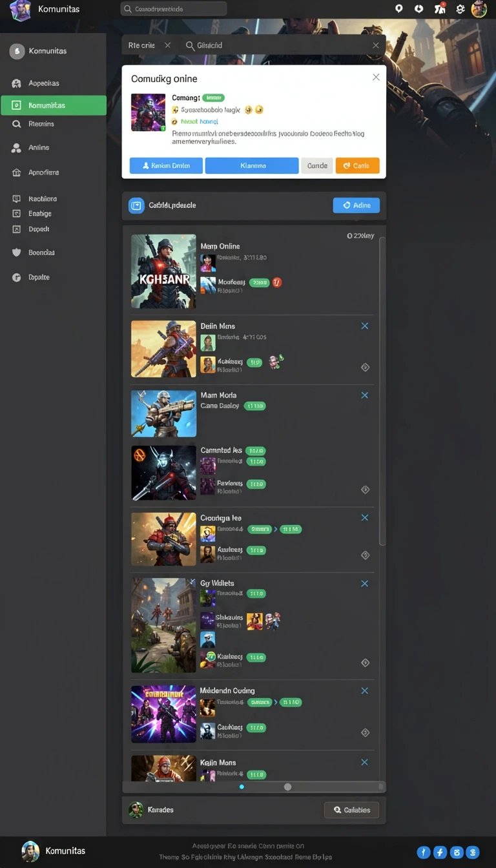Click the Catlables search button
The width and height of the screenshot is (496, 868).
[351, 810]
